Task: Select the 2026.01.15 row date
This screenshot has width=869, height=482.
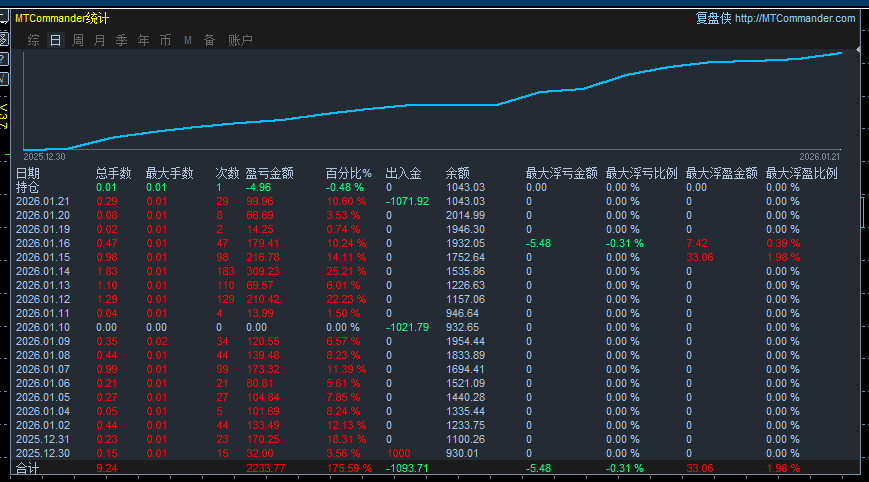Action: coord(43,257)
